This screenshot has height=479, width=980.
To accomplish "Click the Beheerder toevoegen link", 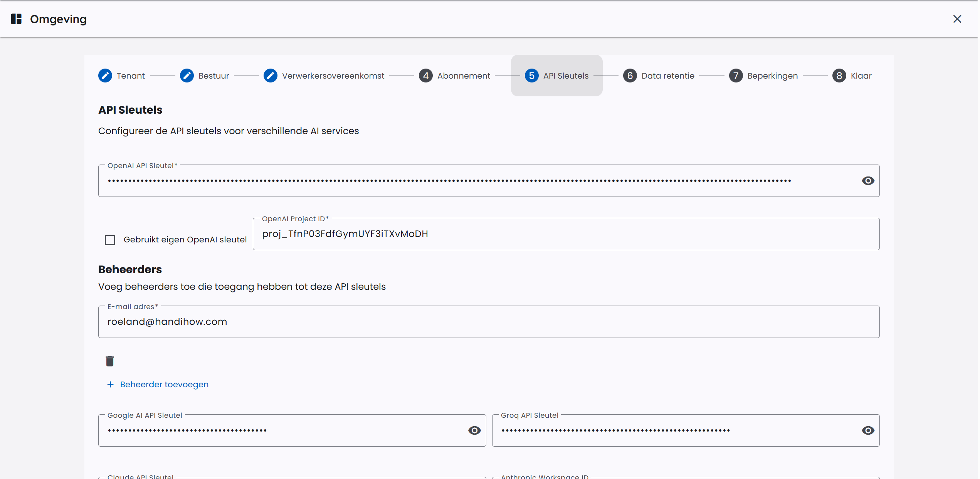I will tap(164, 384).
